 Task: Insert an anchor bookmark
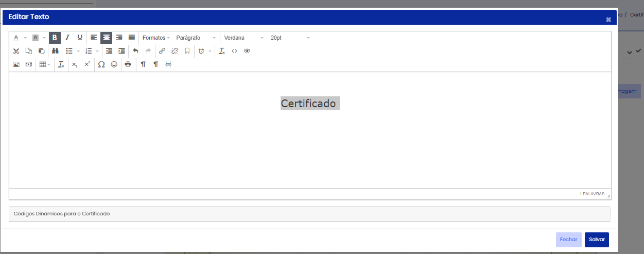tap(187, 51)
